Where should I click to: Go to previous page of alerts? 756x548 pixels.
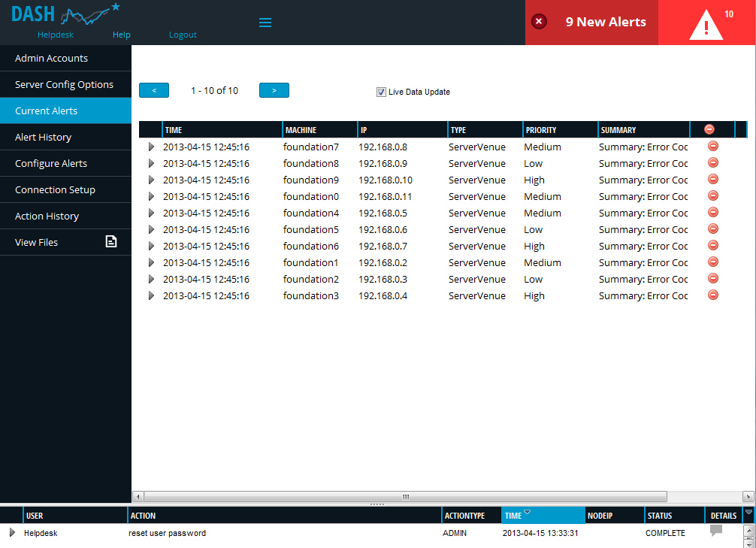154,90
